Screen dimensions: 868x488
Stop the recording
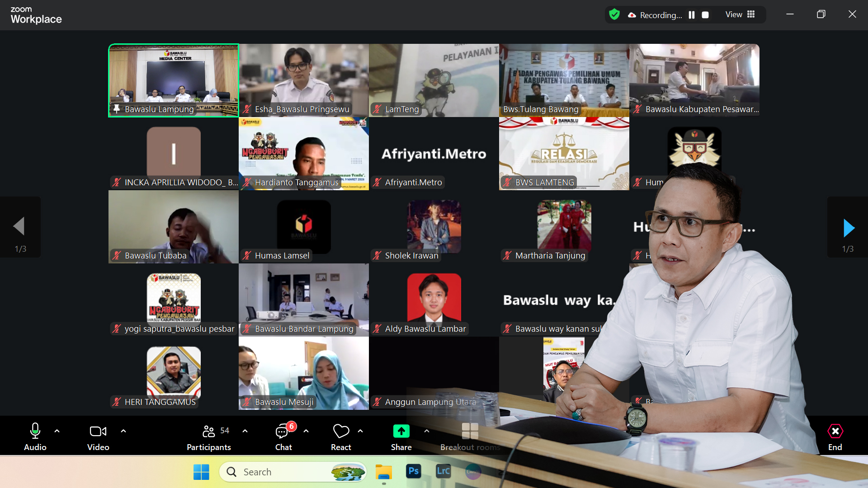pos(705,15)
